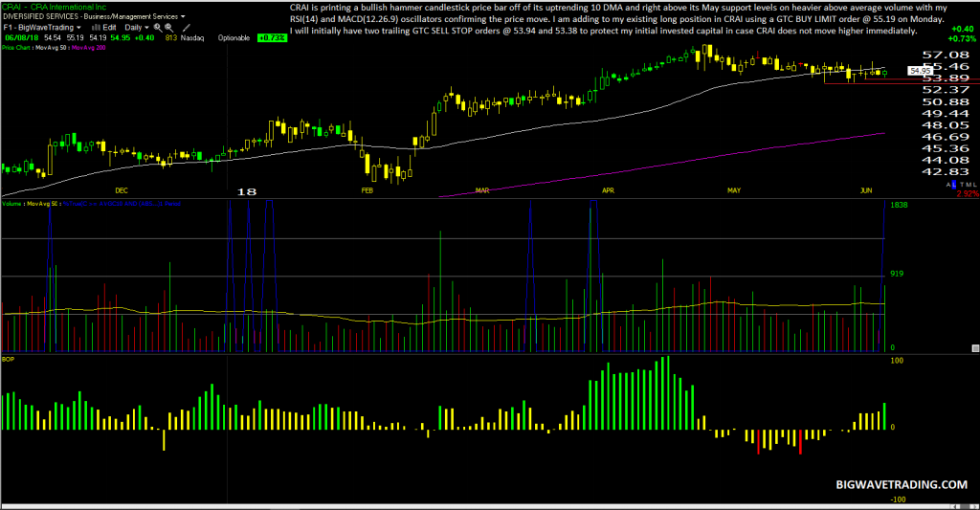Screen dimensions: 980x510
Task: Click the magenta MovAvg 200 legend
Action: click(x=89, y=48)
